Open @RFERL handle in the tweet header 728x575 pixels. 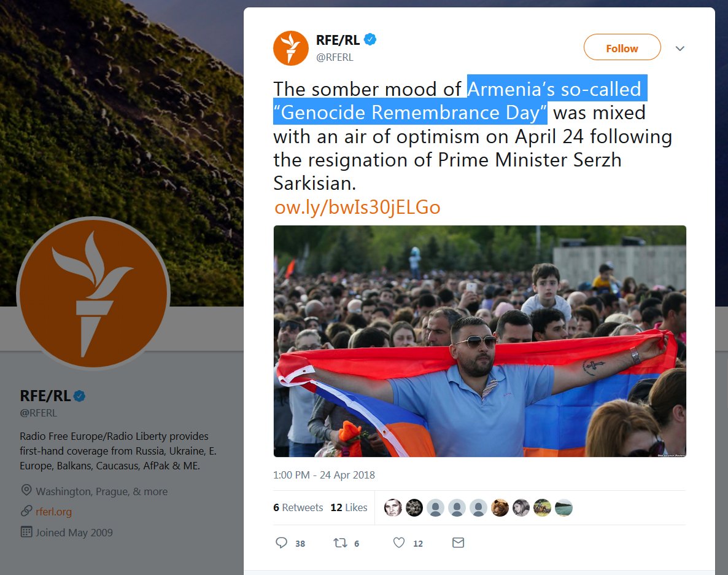click(335, 57)
